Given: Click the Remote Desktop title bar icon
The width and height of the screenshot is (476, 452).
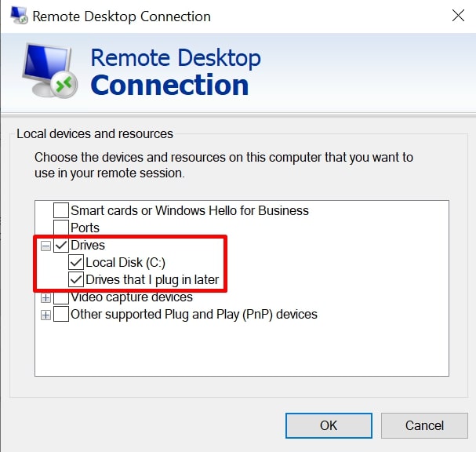Looking at the screenshot, I should pos(19,15).
